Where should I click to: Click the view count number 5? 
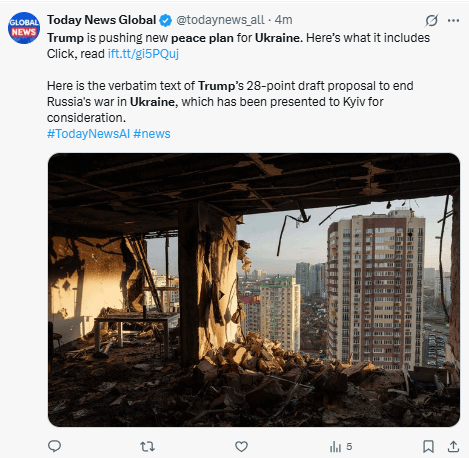(349, 446)
